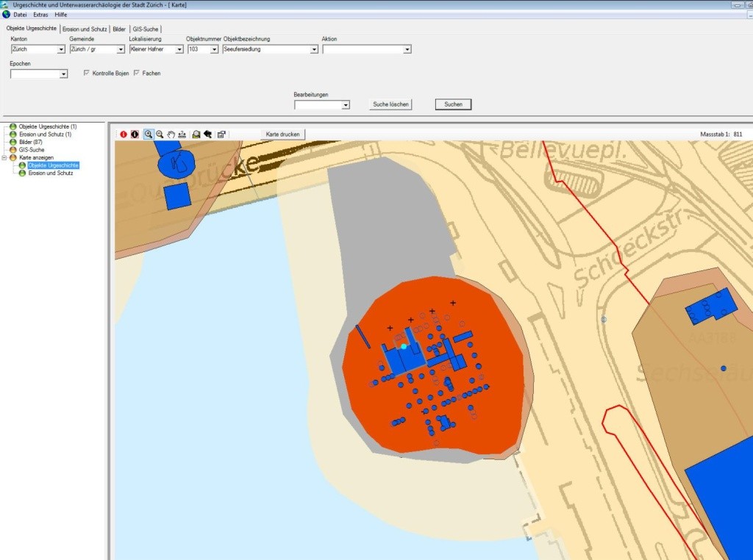The image size is (753, 560).
Task: Select Karte anzeigen tree item
Action: pos(37,157)
